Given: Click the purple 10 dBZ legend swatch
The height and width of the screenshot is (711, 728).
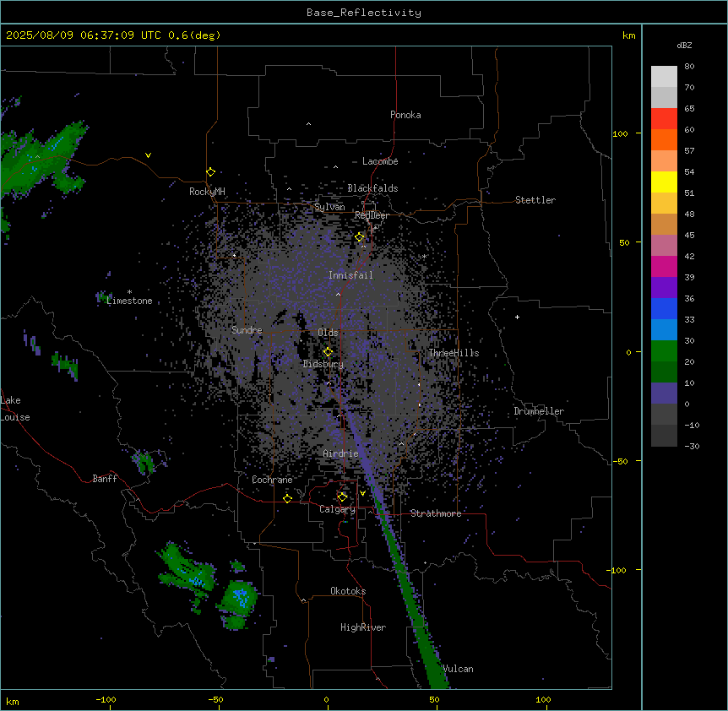Looking at the screenshot, I should [664, 393].
